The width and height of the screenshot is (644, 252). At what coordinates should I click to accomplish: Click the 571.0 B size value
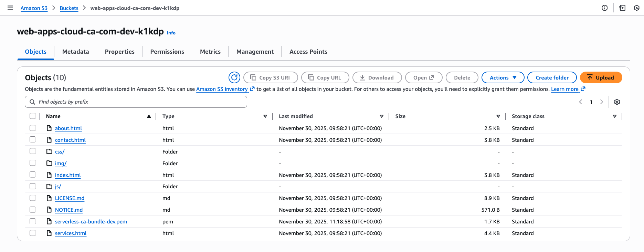490,210
